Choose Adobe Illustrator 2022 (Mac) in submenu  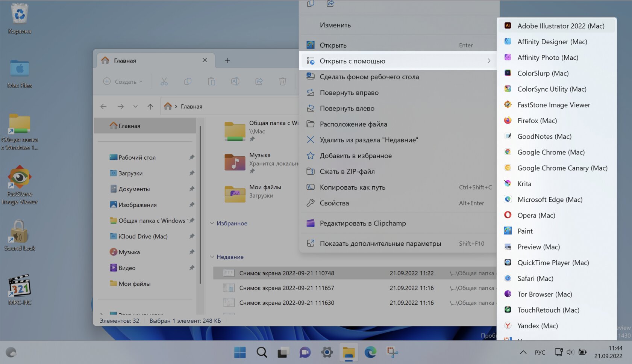pyautogui.click(x=561, y=26)
